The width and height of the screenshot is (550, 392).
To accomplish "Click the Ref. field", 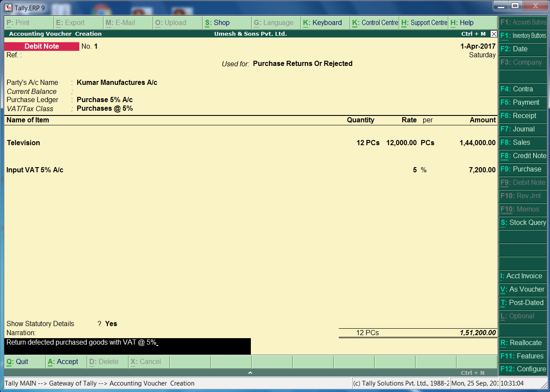I will [x=14, y=55].
